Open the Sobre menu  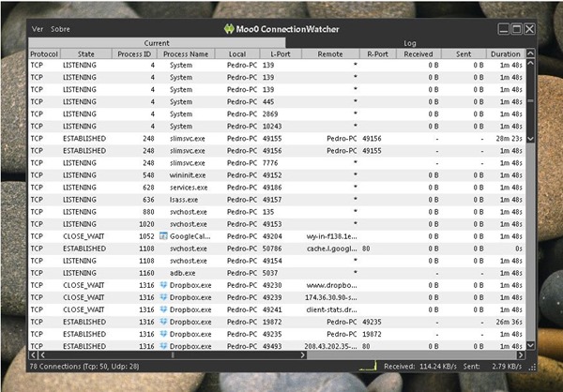[60, 29]
